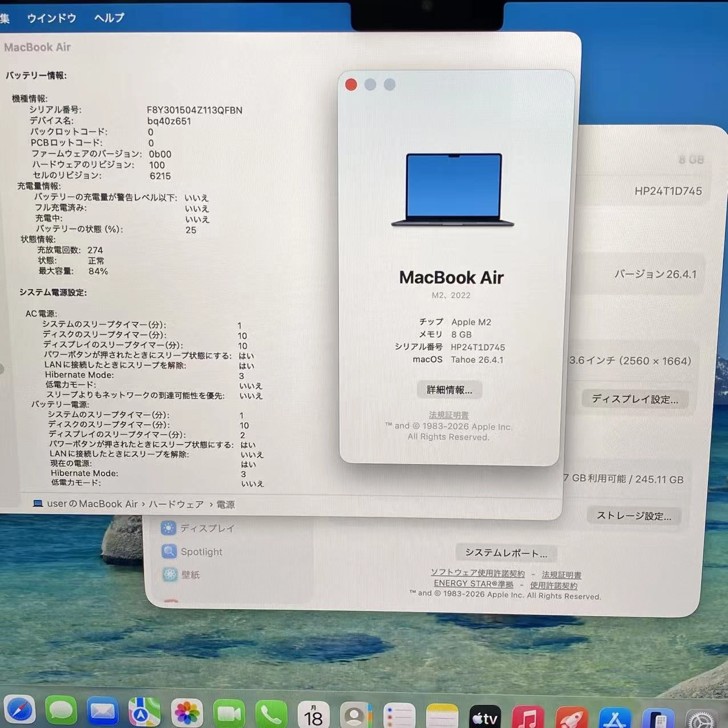Click チップ Apple M2 text

(471, 322)
